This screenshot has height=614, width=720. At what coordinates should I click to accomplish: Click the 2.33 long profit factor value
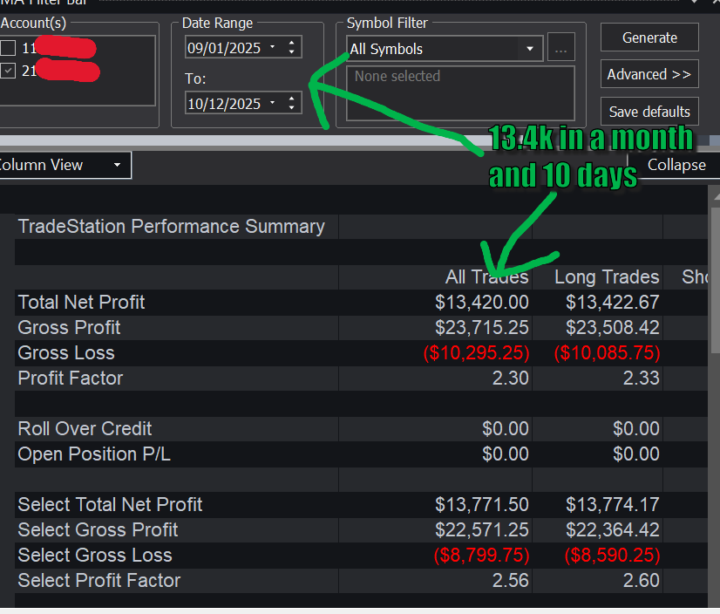641,378
